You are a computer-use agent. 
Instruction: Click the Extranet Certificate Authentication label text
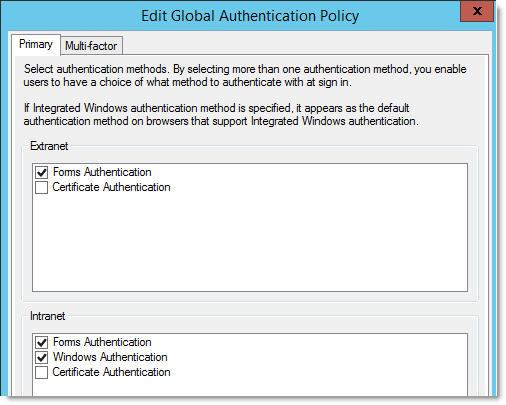pos(111,187)
